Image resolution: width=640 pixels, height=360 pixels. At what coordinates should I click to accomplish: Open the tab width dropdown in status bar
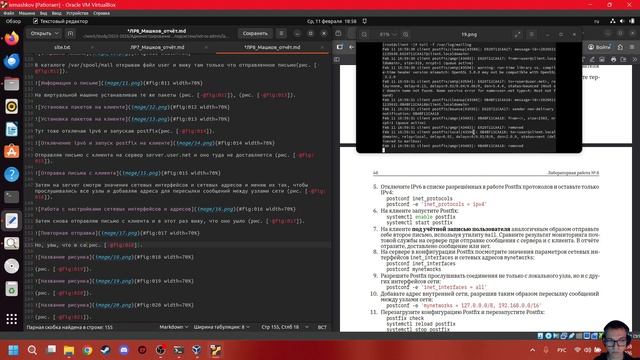[x=222, y=327]
